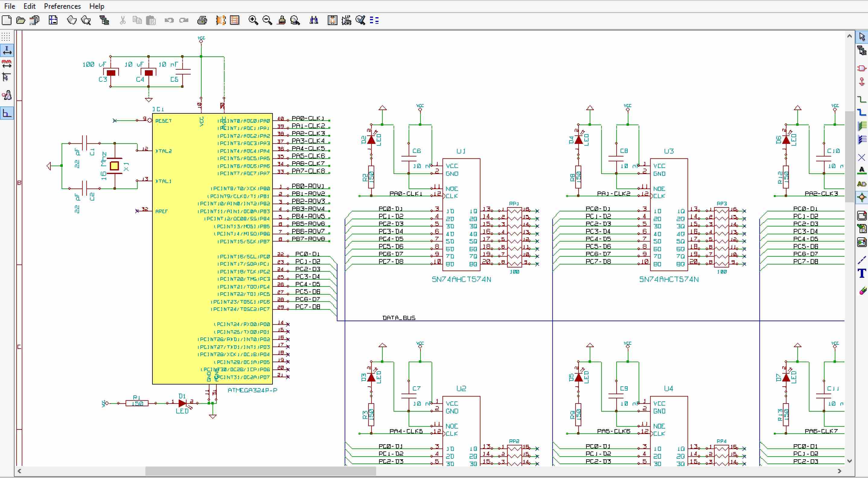Viewport: 868px width, 478px height.
Task: Switch units to millimeters
Action: [x=7, y=64]
